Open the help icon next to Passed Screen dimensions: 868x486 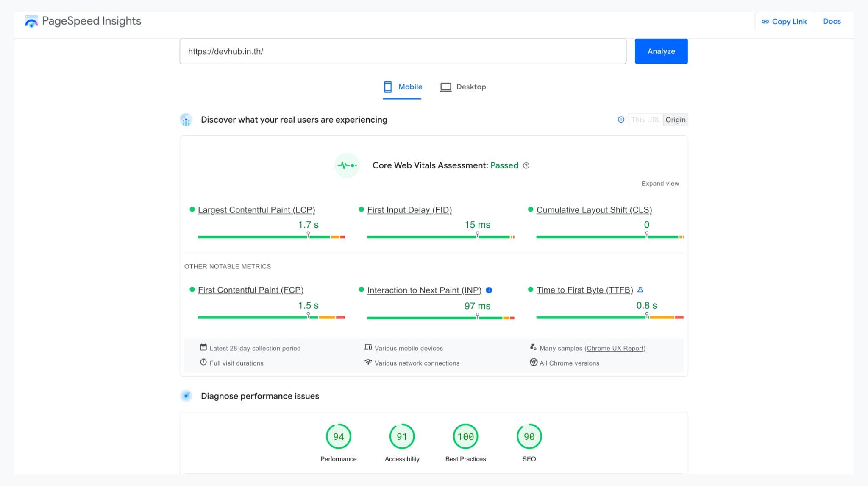pos(526,165)
